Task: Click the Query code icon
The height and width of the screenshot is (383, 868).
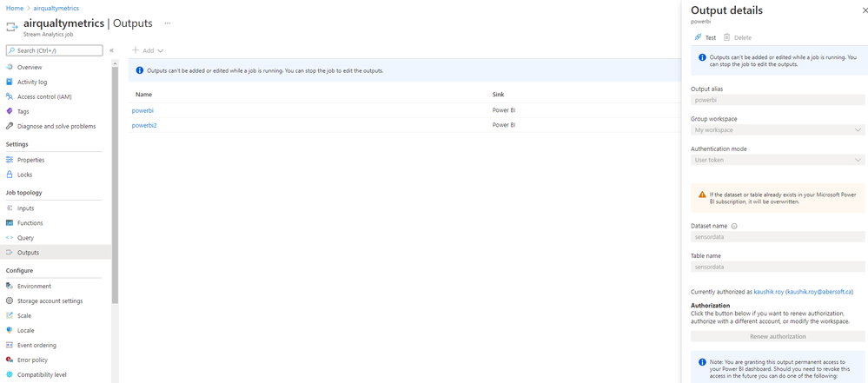Action: coord(9,237)
